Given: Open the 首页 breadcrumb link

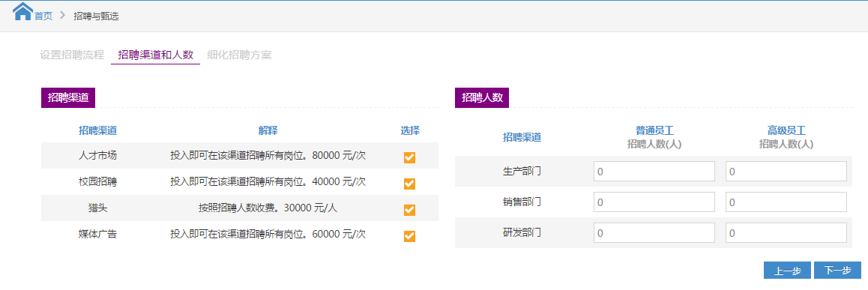Looking at the screenshot, I should tap(43, 16).
